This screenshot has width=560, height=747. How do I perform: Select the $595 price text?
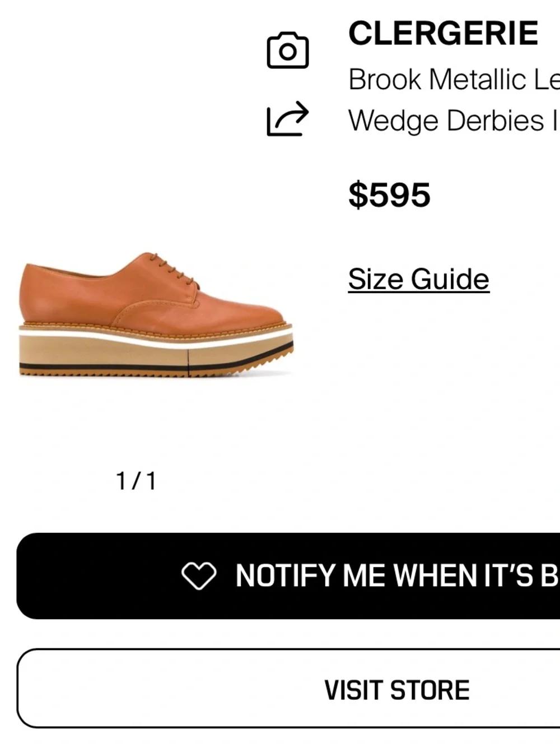coord(389,195)
